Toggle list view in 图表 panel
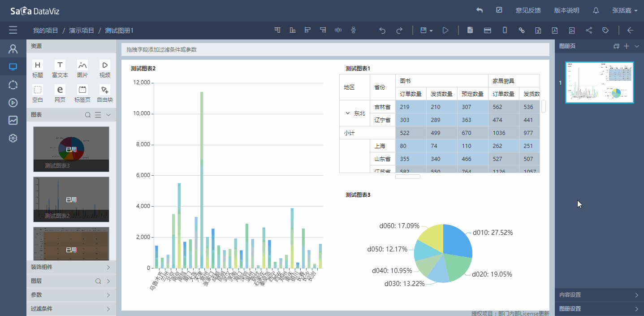Image resolution: width=644 pixels, height=316 pixels. (x=98, y=115)
